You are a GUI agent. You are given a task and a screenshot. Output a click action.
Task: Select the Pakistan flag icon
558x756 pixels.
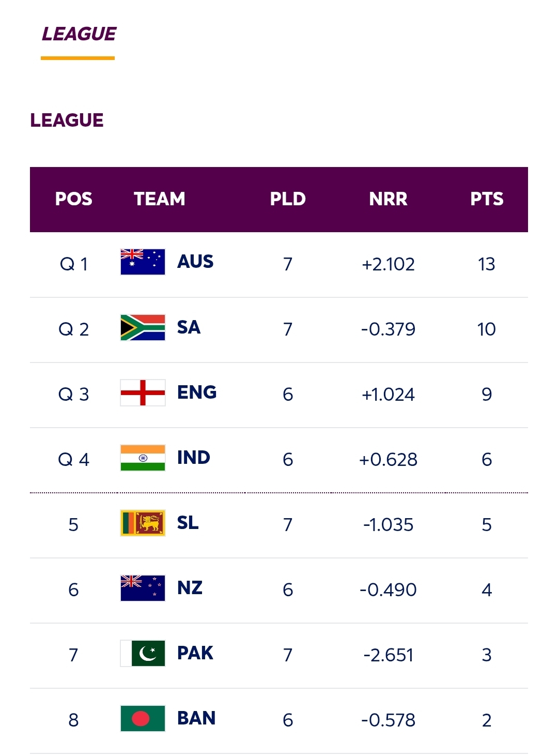(x=143, y=654)
